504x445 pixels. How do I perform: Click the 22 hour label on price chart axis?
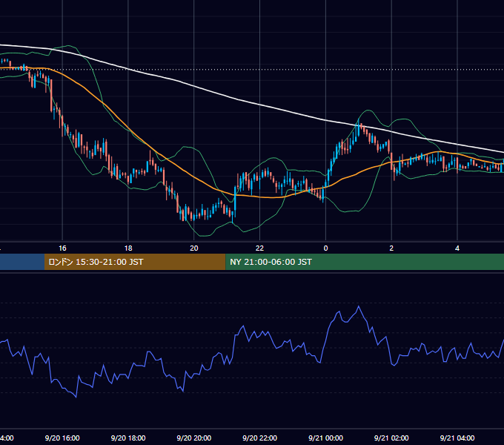259,248
